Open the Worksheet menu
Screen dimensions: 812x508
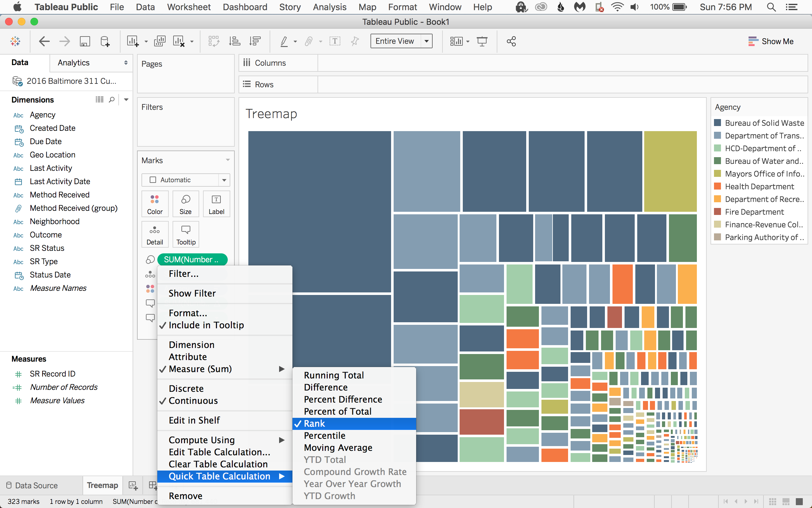pos(189,7)
